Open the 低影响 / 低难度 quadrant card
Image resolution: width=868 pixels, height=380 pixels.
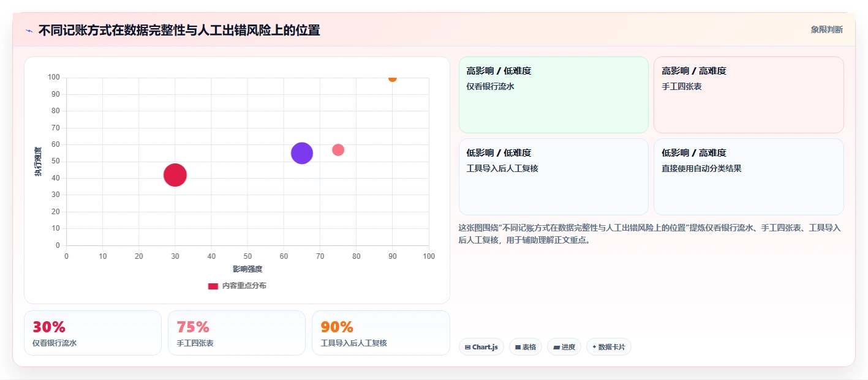554,177
